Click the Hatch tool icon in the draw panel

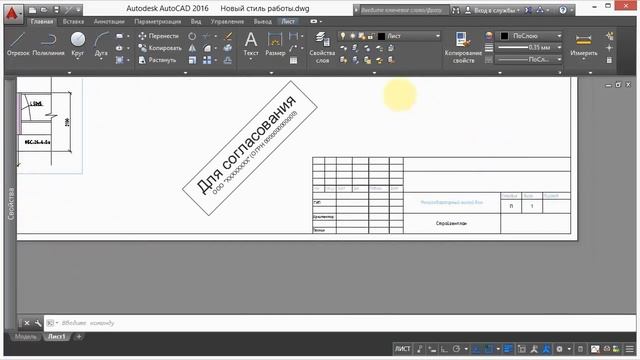(x=119, y=60)
